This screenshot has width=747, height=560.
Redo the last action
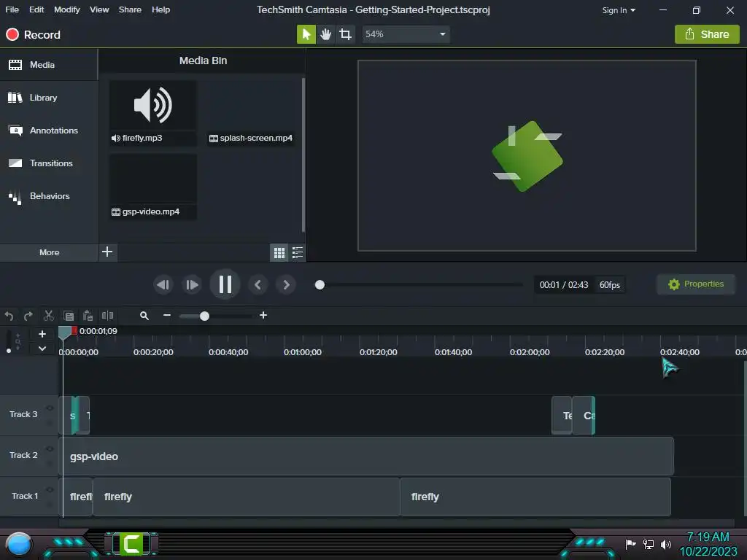point(28,316)
